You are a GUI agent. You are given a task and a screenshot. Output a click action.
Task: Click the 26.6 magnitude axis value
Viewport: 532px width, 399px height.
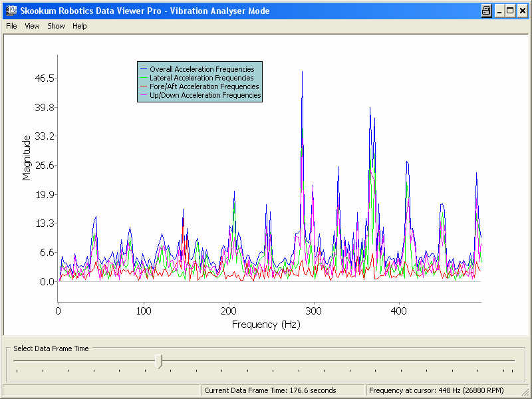coord(45,166)
